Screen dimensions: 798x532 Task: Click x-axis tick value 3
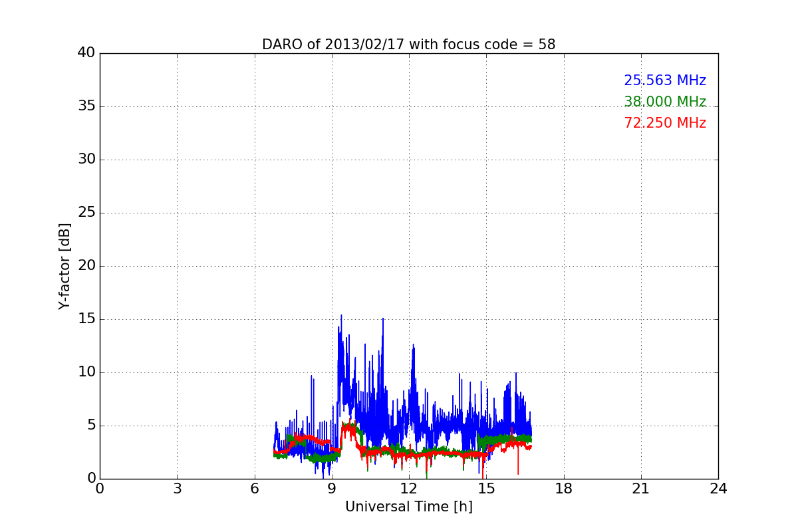(177, 488)
